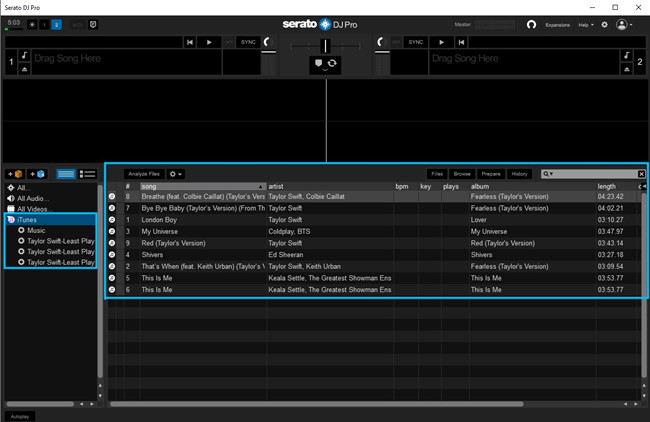
Task: Open the History panel tab
Action: (519, 174)
